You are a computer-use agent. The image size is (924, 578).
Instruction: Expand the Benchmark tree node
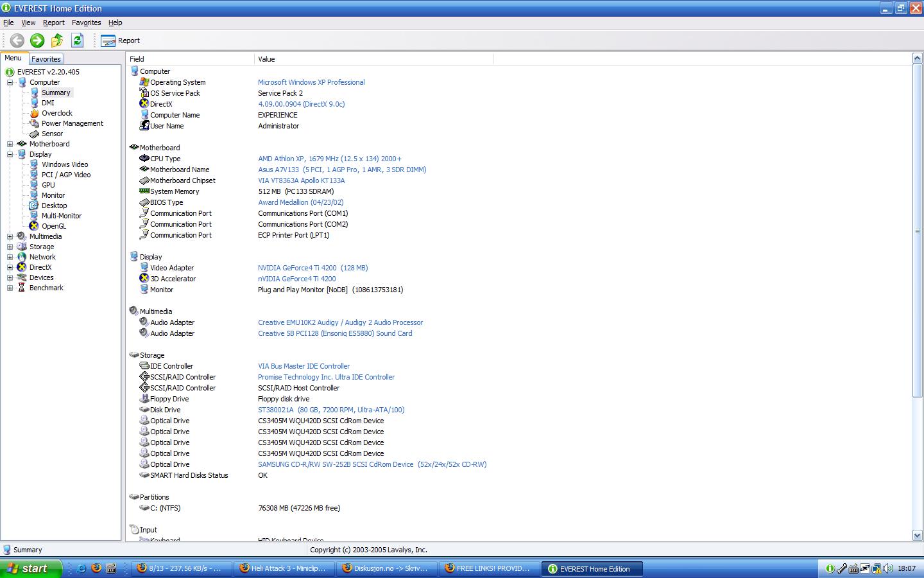(x=10, y=288)
